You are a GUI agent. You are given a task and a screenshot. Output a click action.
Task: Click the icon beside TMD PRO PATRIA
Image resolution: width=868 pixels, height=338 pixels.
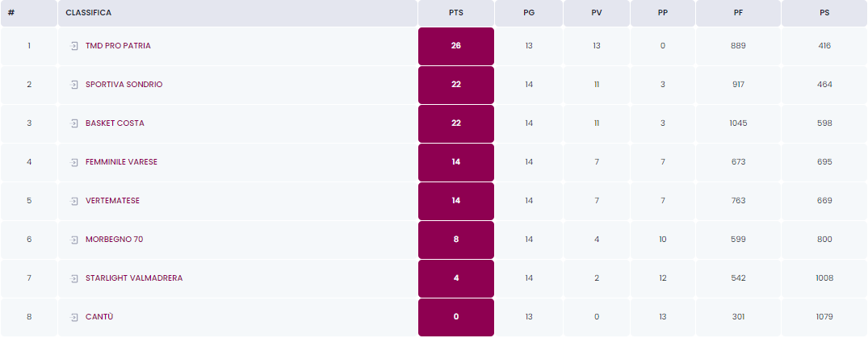(74, 46)
